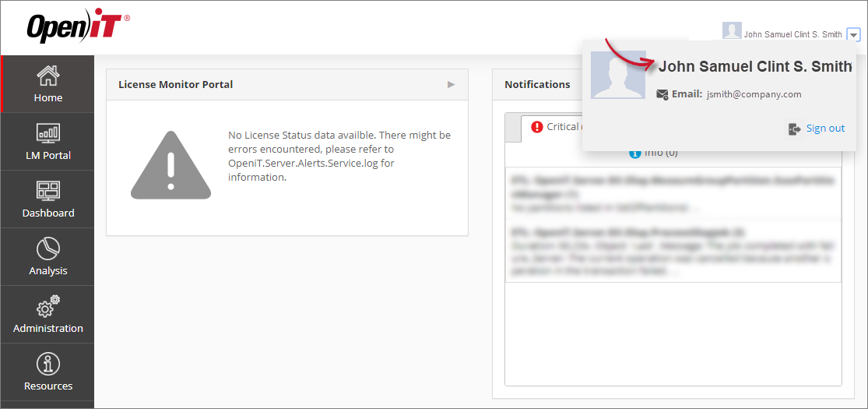Click the Notifications panel title
This screenshot has height=409, width=868.
[537, 84]
